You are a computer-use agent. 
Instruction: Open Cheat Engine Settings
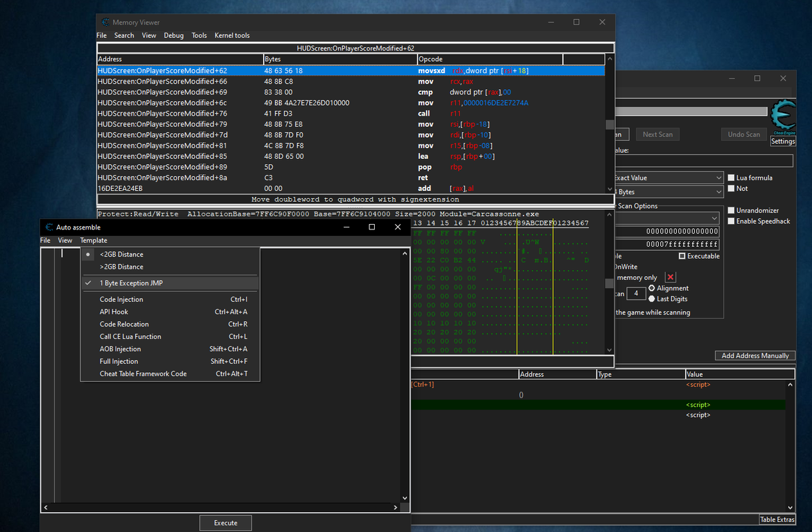[783, 141]
